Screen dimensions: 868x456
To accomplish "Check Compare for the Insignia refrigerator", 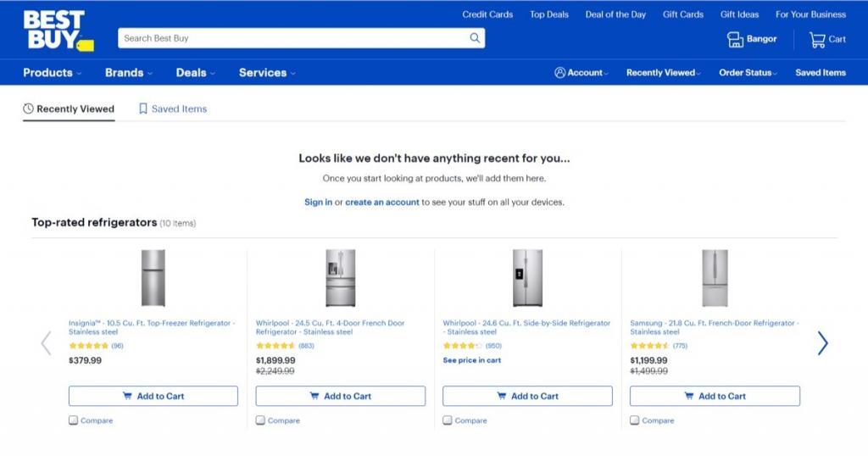I will [73, 420].
